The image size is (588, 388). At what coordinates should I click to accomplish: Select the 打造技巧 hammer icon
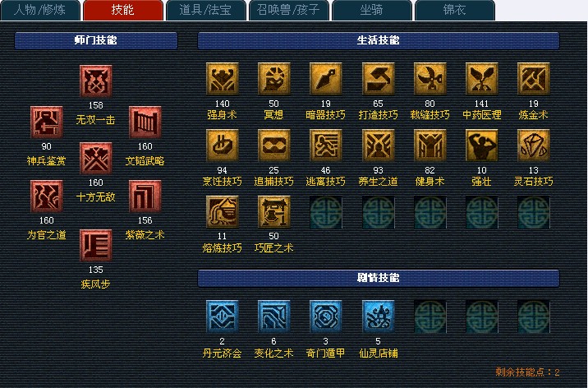click(378, 79)
